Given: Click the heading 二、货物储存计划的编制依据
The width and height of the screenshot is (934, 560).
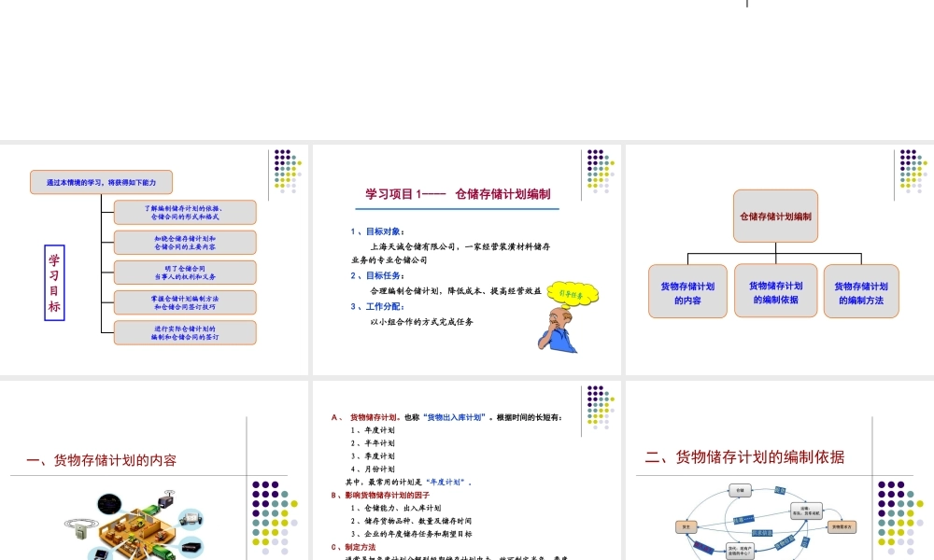Looking at the screenshot, I should 744,456.
